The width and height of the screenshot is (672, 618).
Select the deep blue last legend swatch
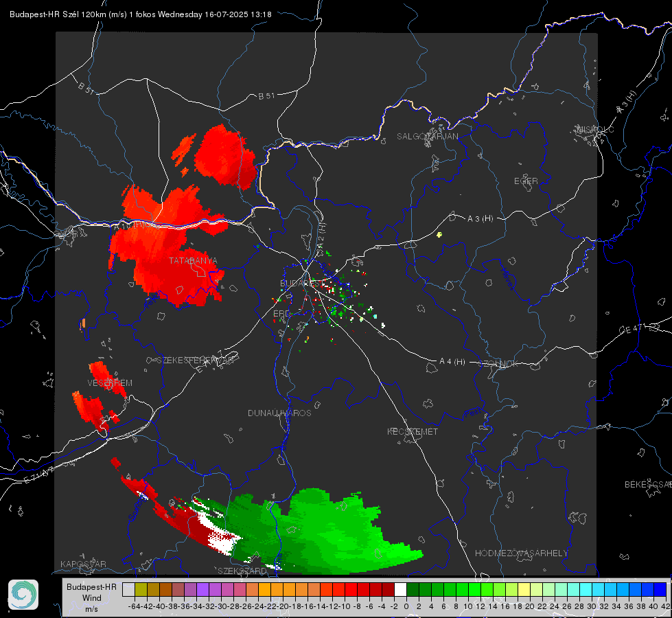(x=660, y=589)
